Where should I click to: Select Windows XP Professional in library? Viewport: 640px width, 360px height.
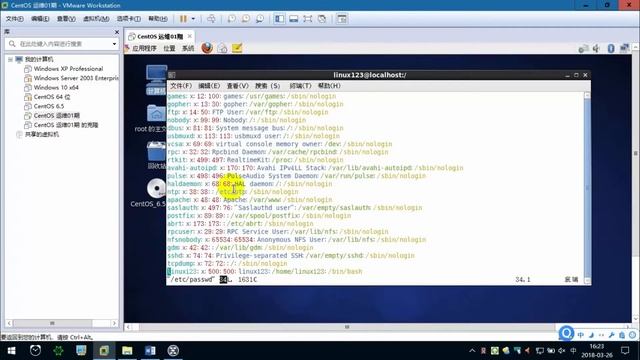pyautogui.click(x=68, y=69)
